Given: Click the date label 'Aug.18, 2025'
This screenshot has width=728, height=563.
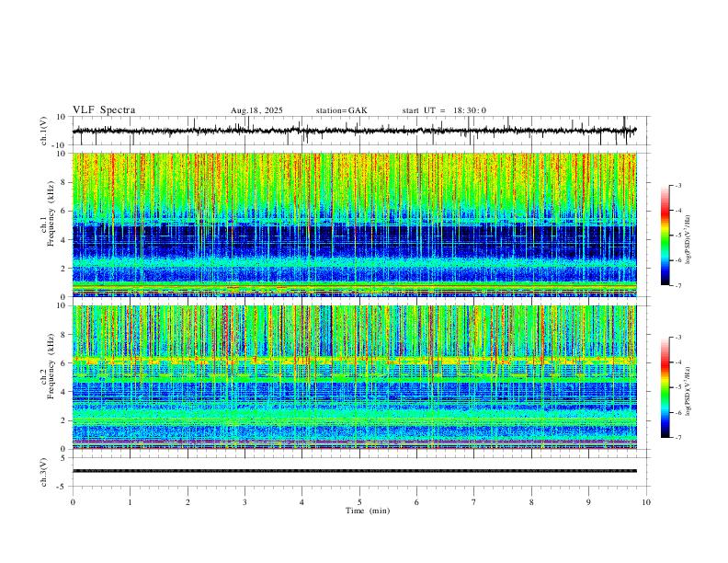Looking at the screenshot, I should click(256, 110).
